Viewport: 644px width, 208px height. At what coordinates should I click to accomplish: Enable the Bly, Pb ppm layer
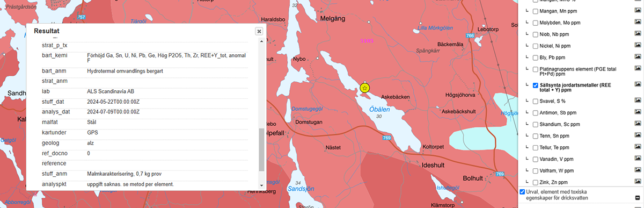coord(536,57)
